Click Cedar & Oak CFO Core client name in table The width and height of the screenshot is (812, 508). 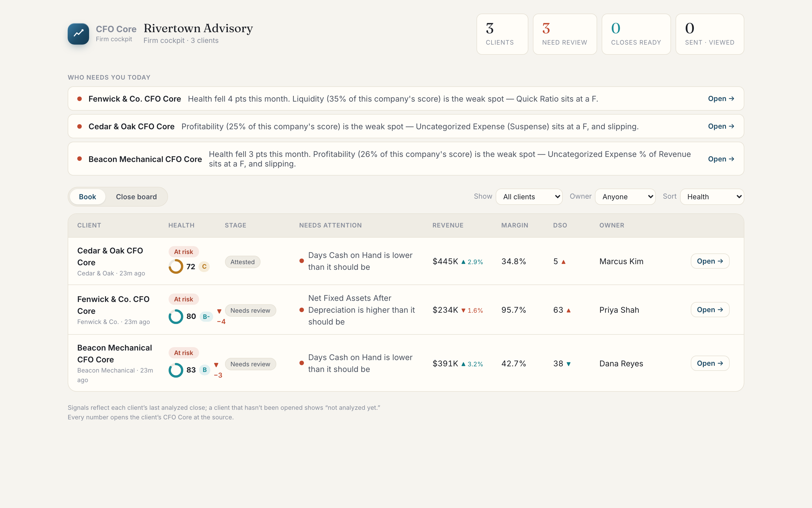pyautogui.click(x=110, y=257)
